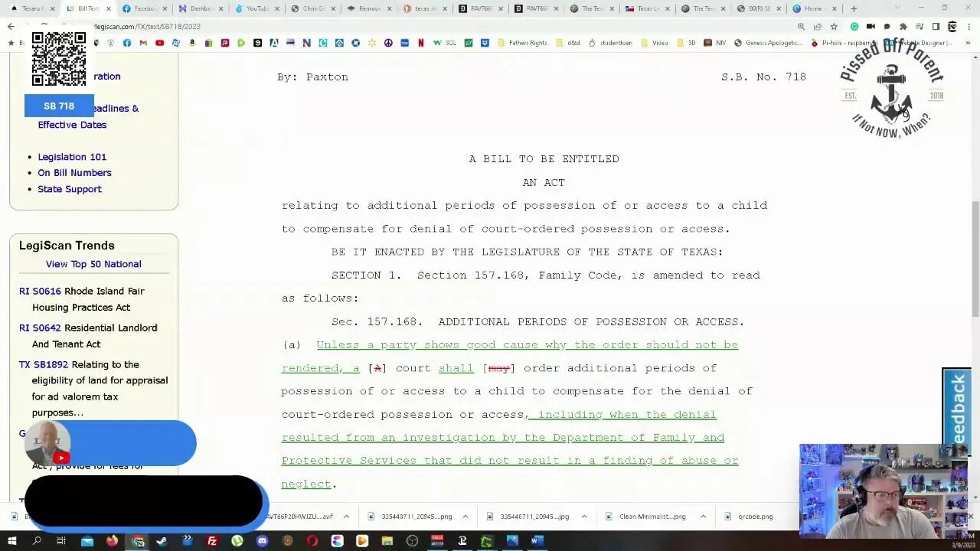The height and width of the screenshot is (551, 980).
Task: Expand options for Clean Minimalist png download
Action: (703, 517)
